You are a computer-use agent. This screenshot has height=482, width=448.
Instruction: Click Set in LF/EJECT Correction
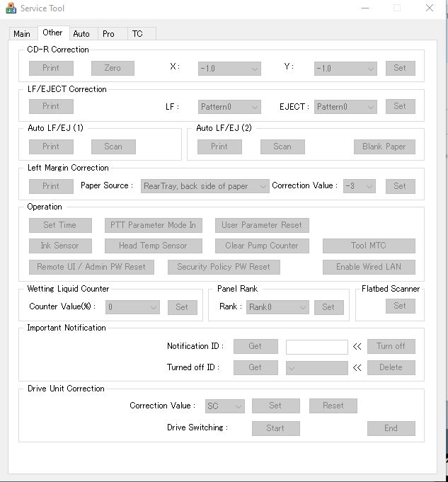click(x=401, y=106)
